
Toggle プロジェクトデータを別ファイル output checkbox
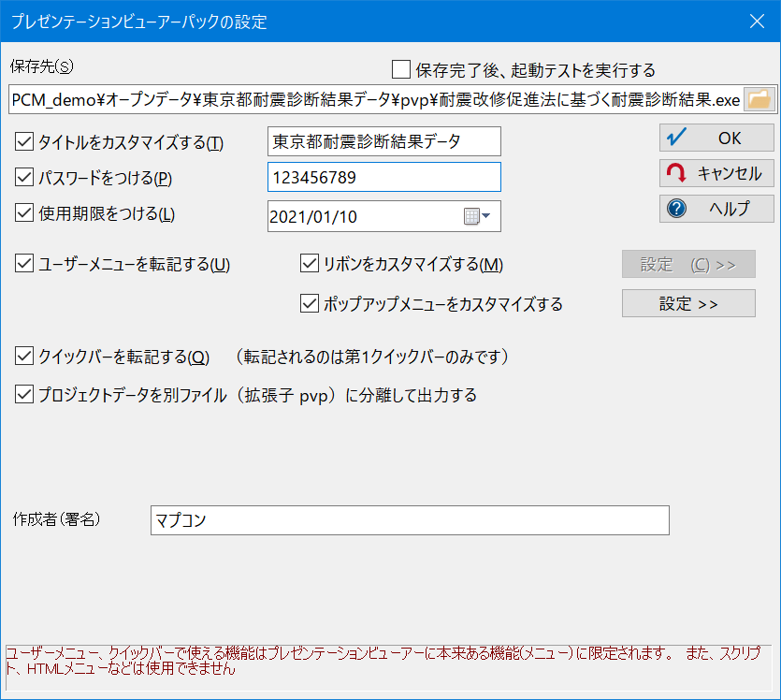pyautogui.click(x=24, y=394)
